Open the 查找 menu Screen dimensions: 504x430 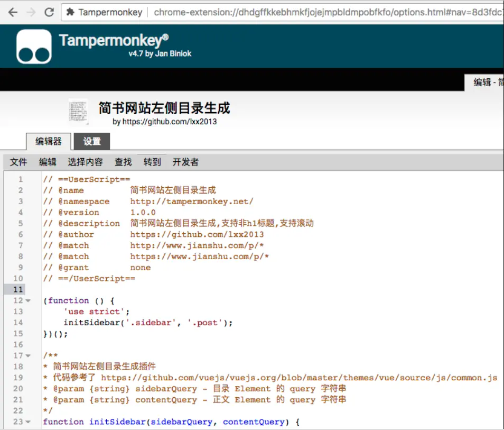click(x=123, y=162)
